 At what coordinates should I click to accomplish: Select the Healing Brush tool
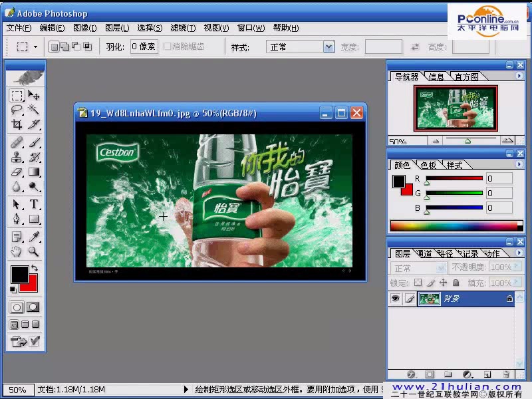(17, 142)
